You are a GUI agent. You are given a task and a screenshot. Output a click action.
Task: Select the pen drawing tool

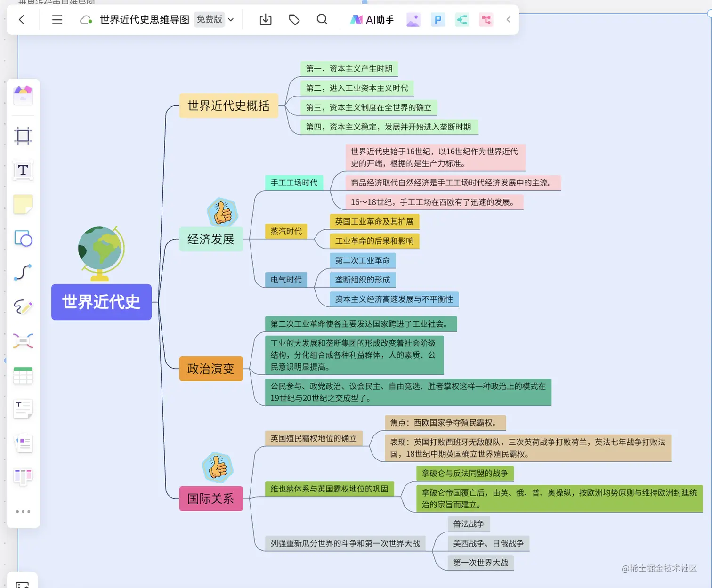click(x=23, y=307)
